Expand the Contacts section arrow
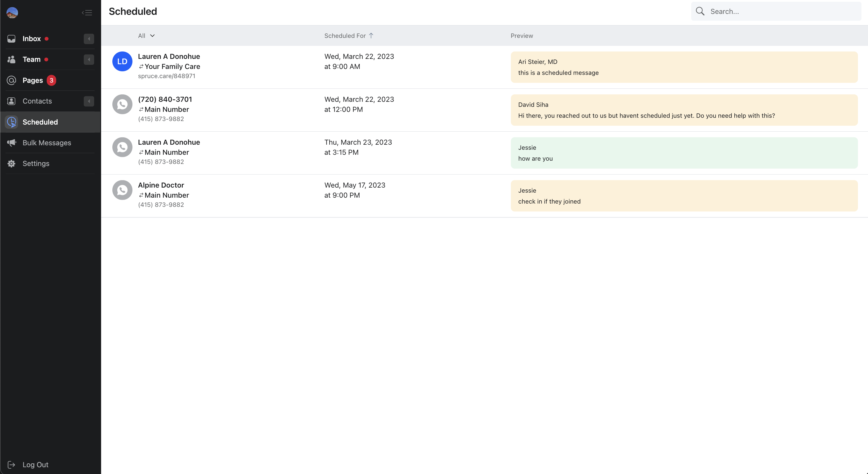Image resolution: width=868 pixels, height=474 pixels. pos(89,101)
